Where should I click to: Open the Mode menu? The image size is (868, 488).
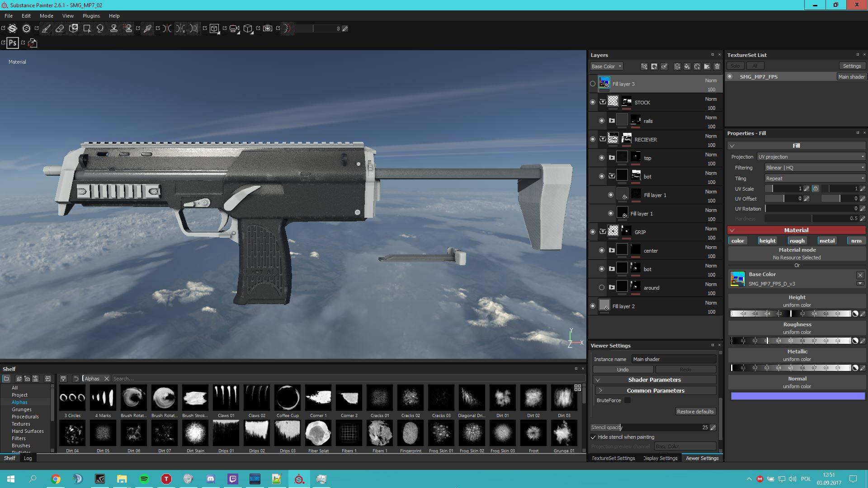[x=47, y=16]
